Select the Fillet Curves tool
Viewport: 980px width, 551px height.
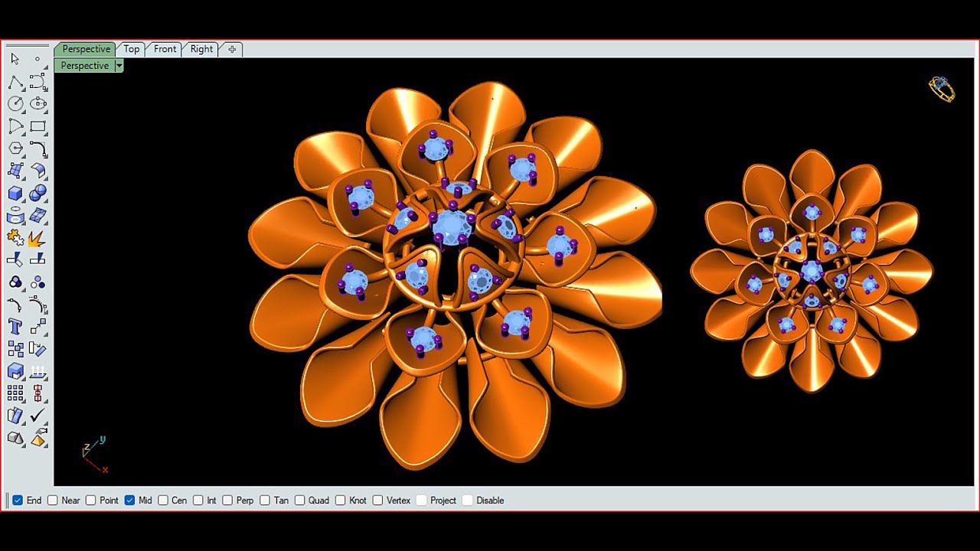pyautogui.click(x=38, y=148)
